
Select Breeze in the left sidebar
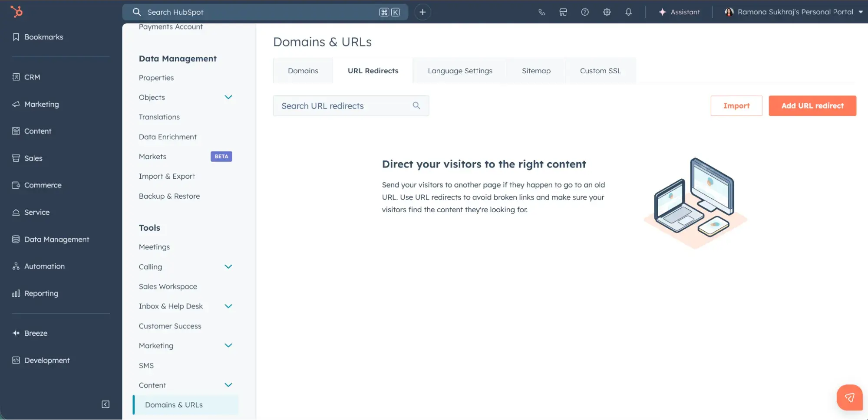point(36,333)
